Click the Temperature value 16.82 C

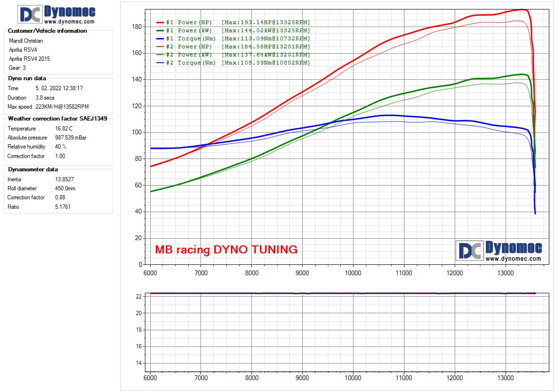[x=65, y=129]
